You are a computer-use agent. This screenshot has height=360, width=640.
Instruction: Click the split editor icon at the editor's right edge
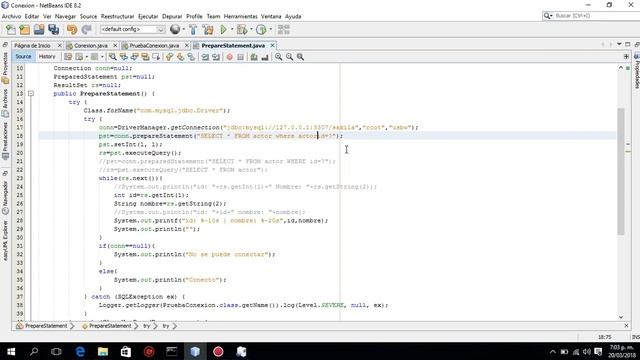626,57
